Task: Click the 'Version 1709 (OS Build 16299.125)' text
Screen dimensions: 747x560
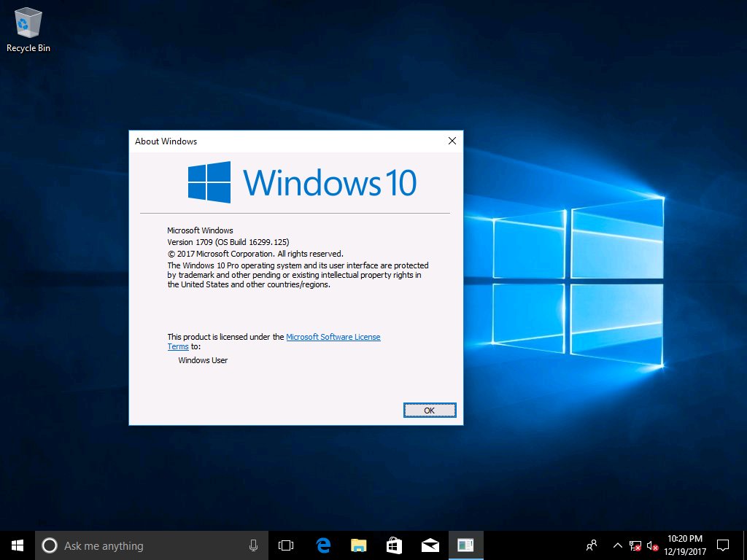Action: (x=228, y=242)
